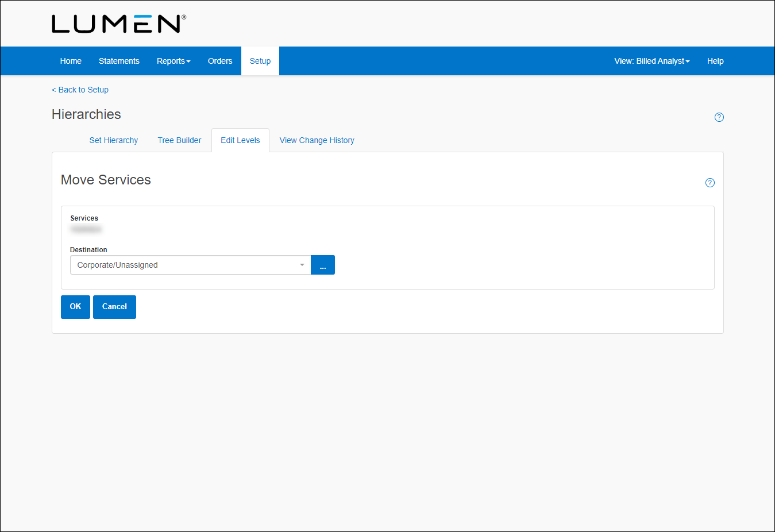Click the Cancel button
This screenshot has width=775, height=532.
click(x=114, y=307)
